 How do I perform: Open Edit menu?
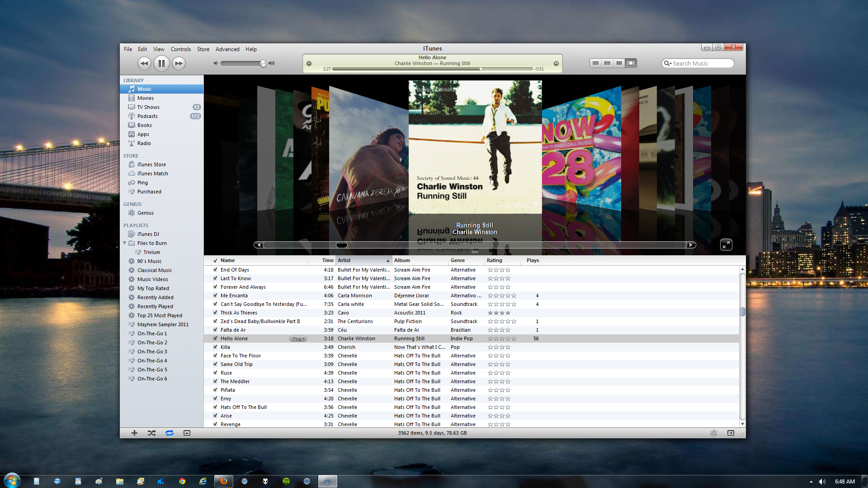tap(142, 49)
